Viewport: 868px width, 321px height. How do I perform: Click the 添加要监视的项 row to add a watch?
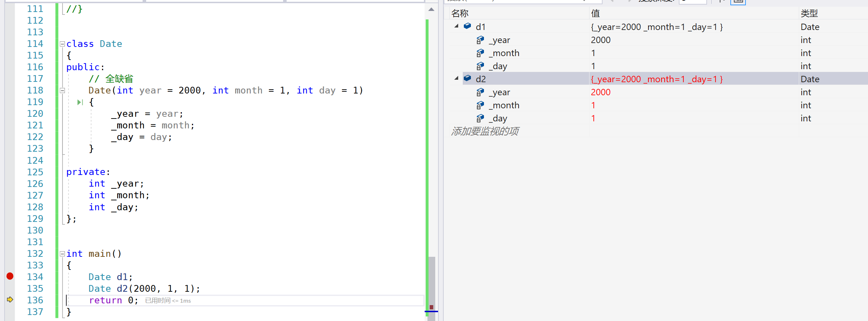click(x=485, y=131)
